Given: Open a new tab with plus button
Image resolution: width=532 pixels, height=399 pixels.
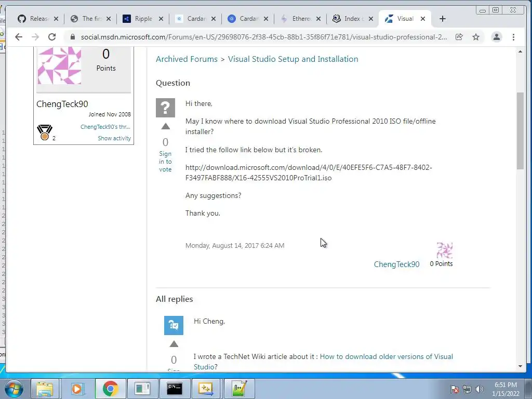Looking at the screenshot, I should pyautogui.click(x=443, y=19).
